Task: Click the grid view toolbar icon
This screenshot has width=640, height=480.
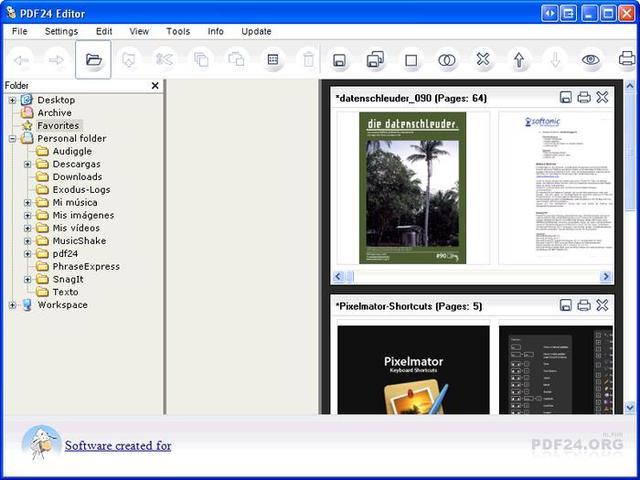Action: (x=273, y=60)
